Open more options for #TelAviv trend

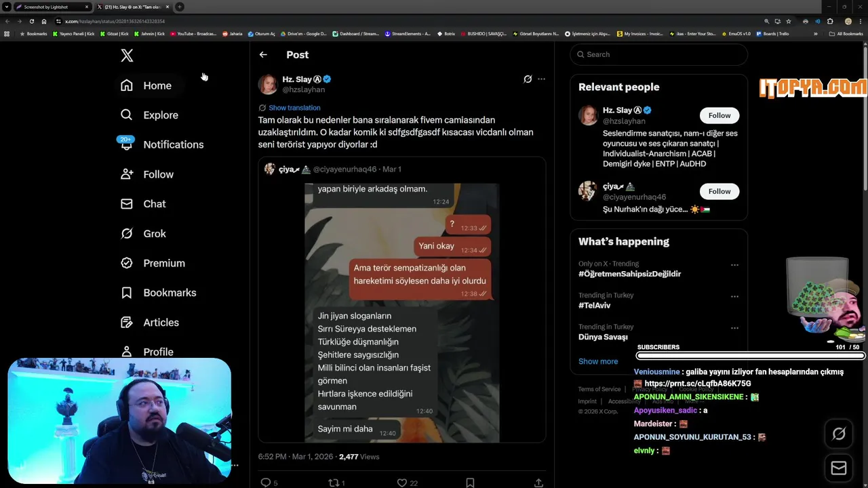734,296
